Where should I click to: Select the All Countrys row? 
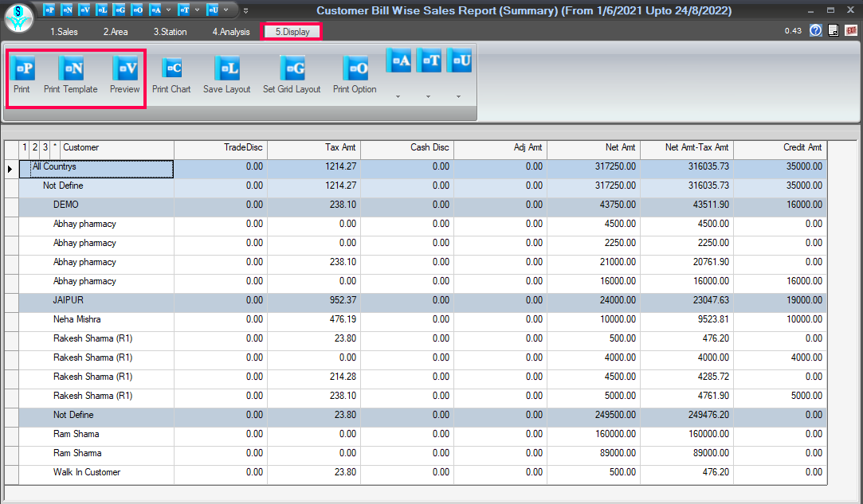pyautogui.click(x=422, y=169)
